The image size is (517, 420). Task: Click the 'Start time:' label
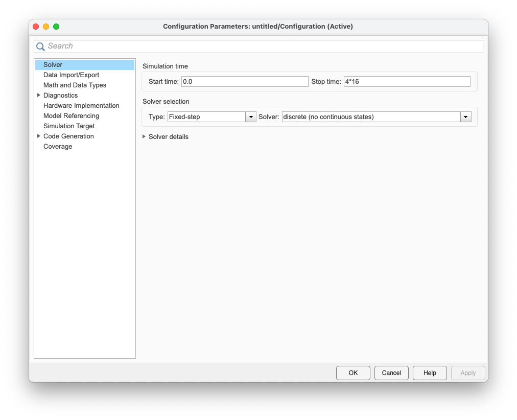coord(163,81)
